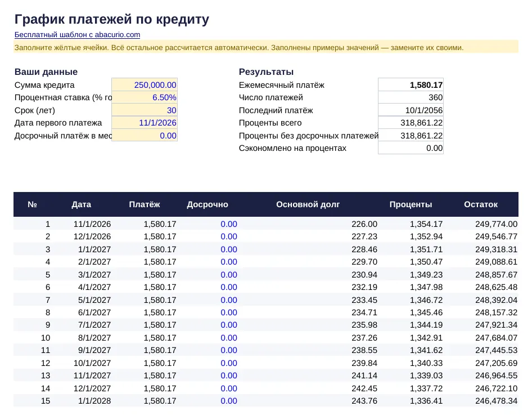Click the Сэкономлено на процентах value 0.00
This screenshot has width=532, height=420.
tap(411, 148)
